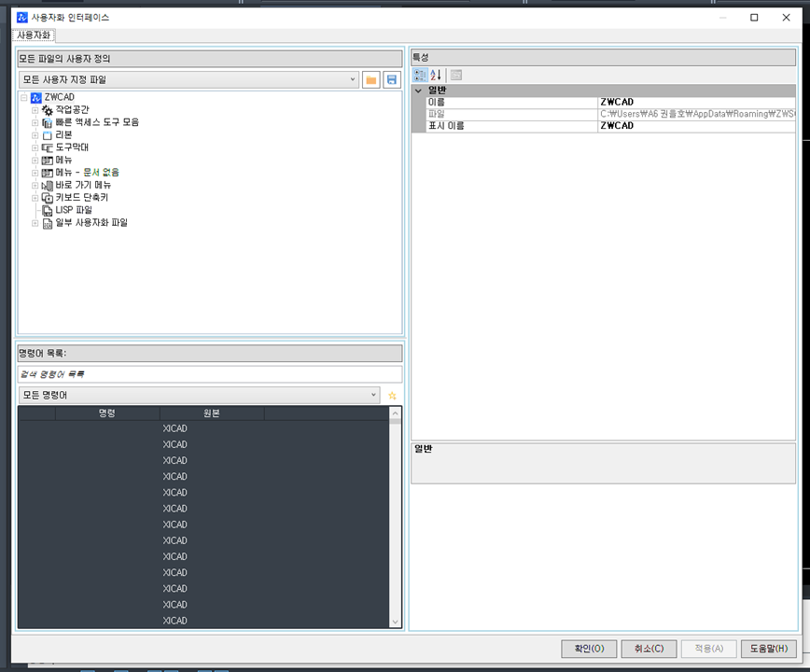This screenshot has width=810, height=672.
Task: Click the 키보드 단축키 node icon
Action: (48, 198)
